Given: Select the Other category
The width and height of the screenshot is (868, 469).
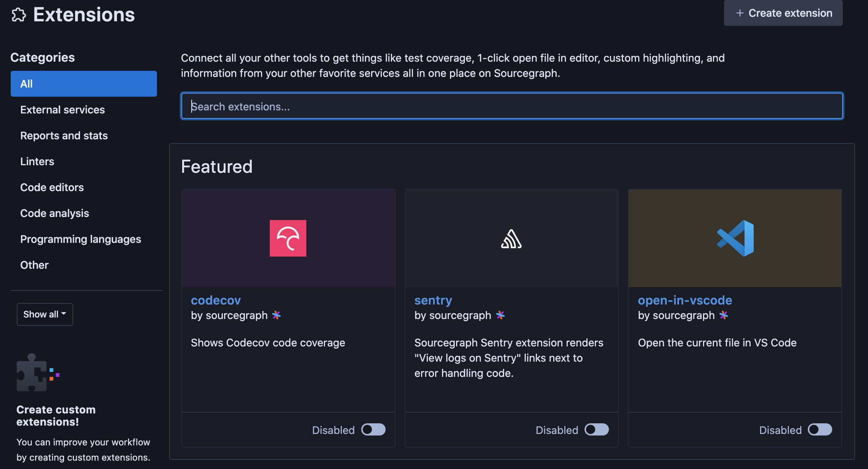Looking at the screenshot, I should [84, 265].
